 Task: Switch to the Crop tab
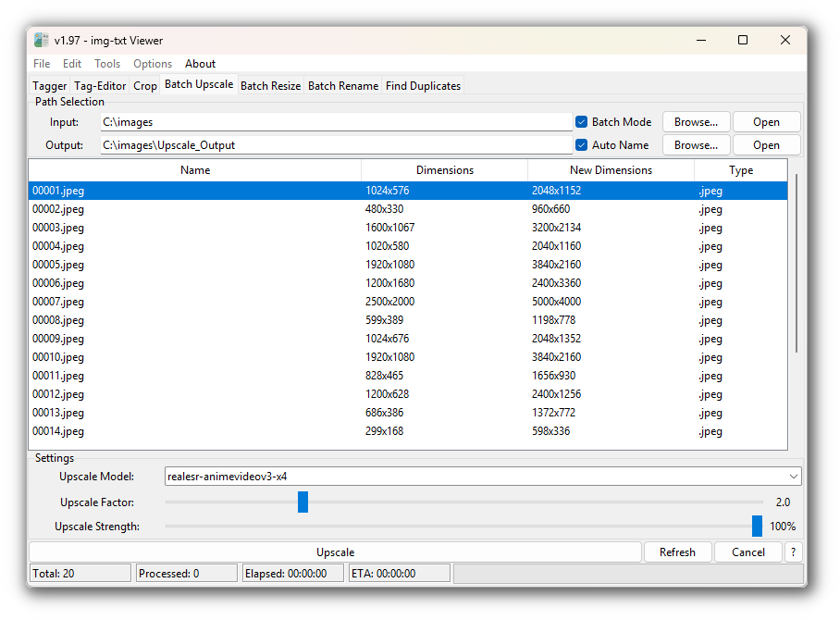point(144,86)
